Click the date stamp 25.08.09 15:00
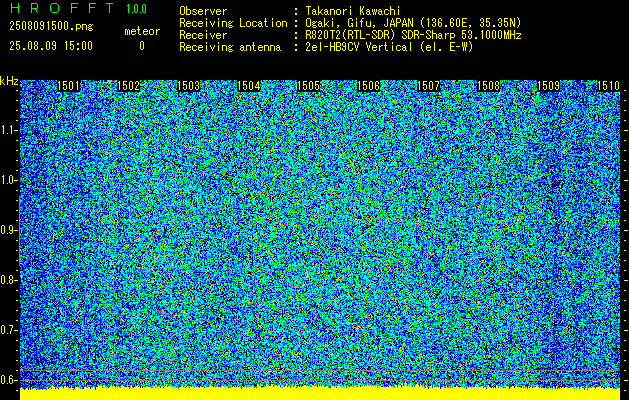The width and height of the screenshot is (629, 400). tap(51, 46)
